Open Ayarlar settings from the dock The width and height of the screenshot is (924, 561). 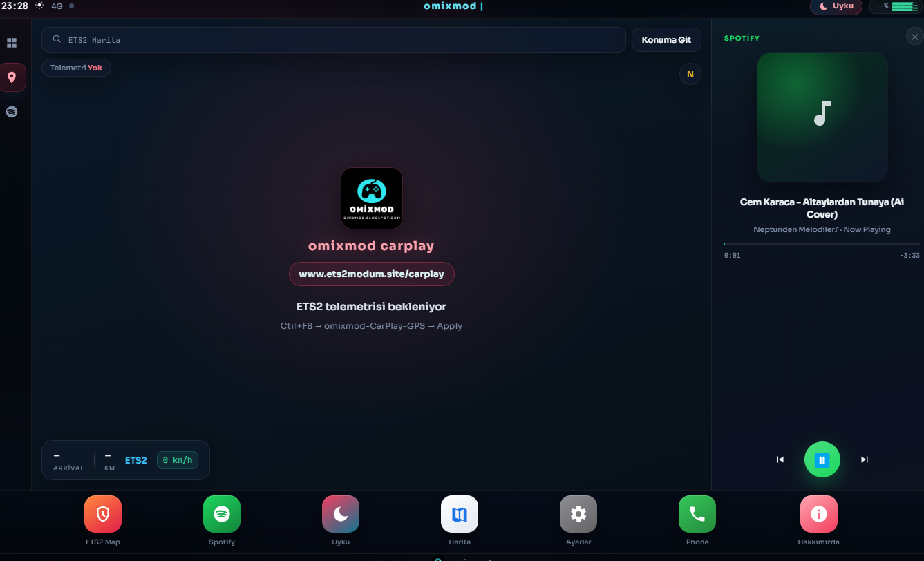[x=578, y=514]
